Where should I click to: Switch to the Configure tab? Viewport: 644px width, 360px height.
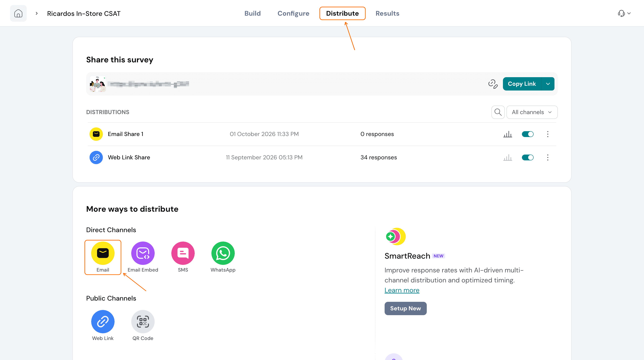(293, 14)
